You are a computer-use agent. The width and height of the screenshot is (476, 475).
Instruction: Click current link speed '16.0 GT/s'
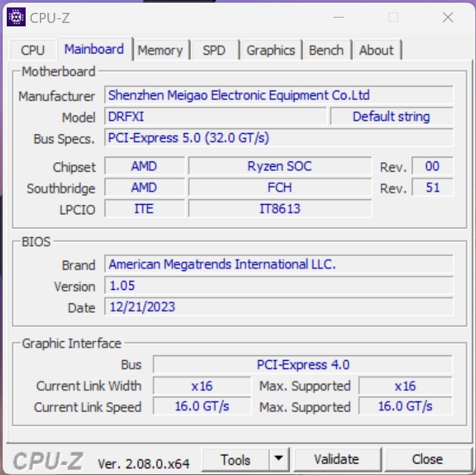click(x=202, y=406)
